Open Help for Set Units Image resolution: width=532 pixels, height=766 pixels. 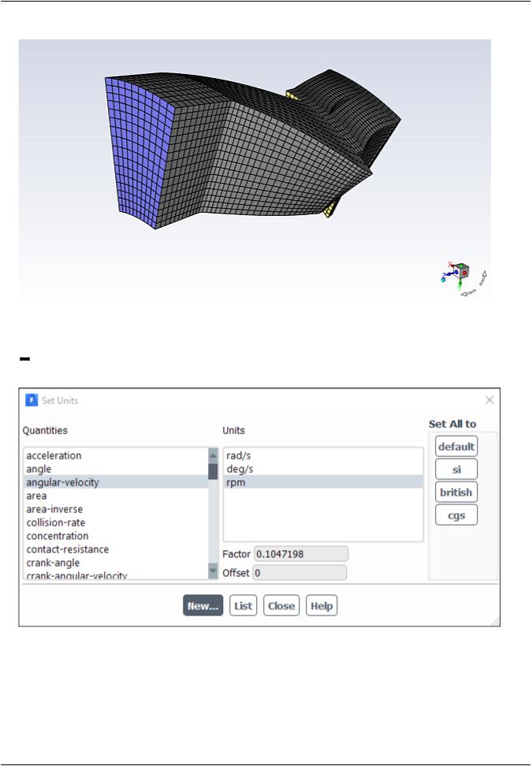click(322, 606)
